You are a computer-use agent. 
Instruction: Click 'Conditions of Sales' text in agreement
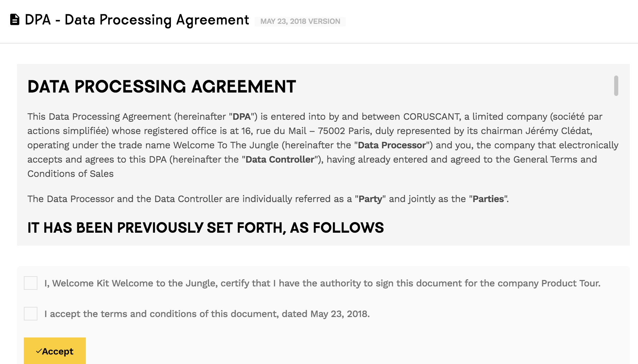(70, 174)
